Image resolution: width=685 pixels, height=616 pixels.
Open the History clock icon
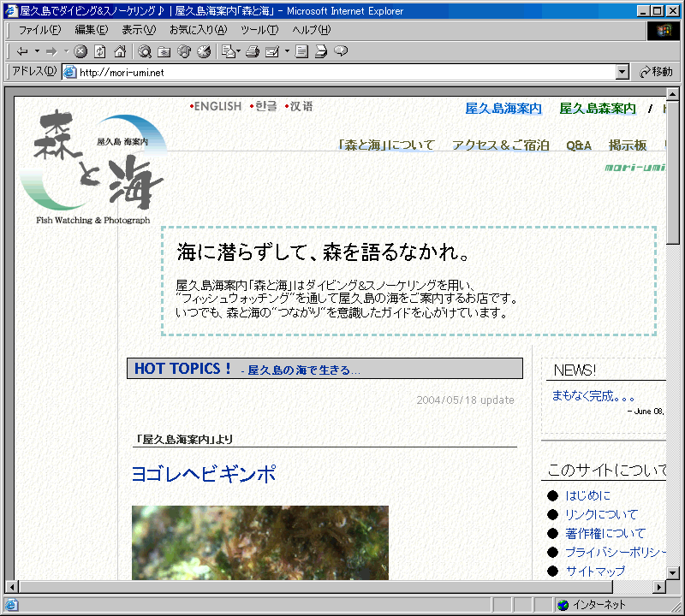204,51
